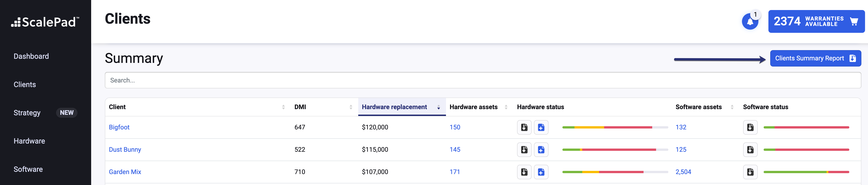Select Dust Bunny DMI value 522
868x185 pixels.
[300, 150]
